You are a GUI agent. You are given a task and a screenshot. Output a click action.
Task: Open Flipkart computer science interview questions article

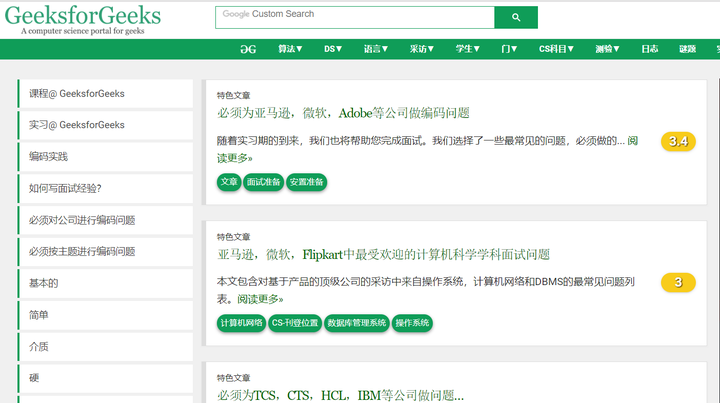(383, 254)
